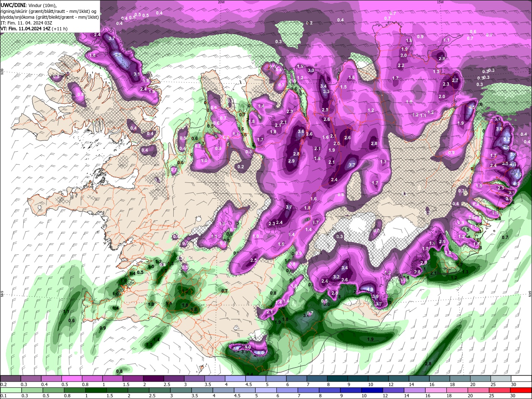
Task: Click the purple-scale swatch between 0.2 and 0.3
Action: point(10,379)
